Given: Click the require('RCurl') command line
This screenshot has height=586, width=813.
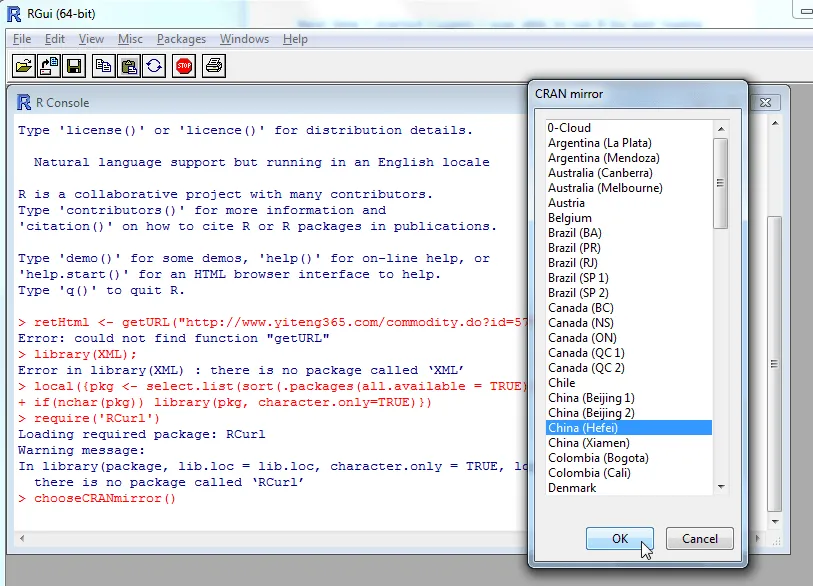Looking at the screenshot, I should point(89,418).
